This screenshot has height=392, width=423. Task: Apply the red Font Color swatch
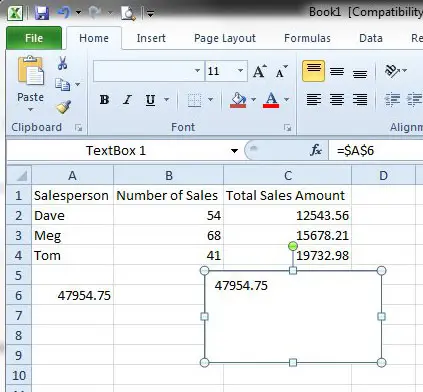pyautogui.click(x=271, y=100)
